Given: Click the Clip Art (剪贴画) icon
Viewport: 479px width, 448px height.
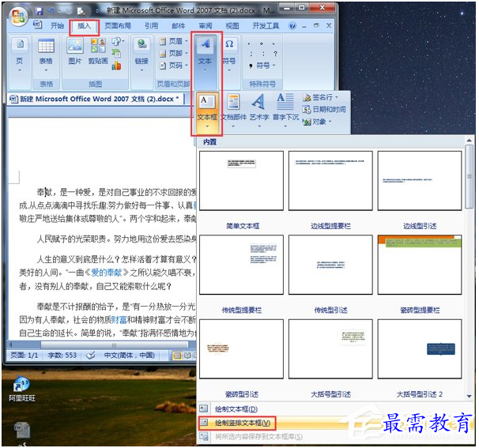Looking at the screenshot, I should [x=98, y=51].
